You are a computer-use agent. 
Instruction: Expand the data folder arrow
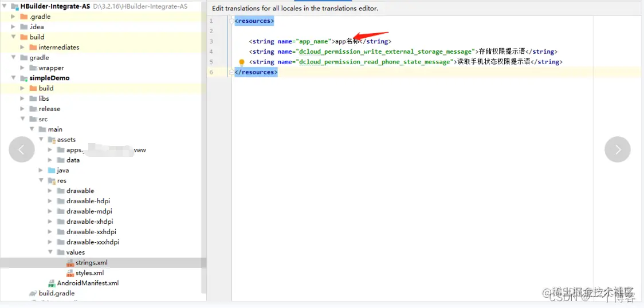pyautogui.click(x=50, y=160)
